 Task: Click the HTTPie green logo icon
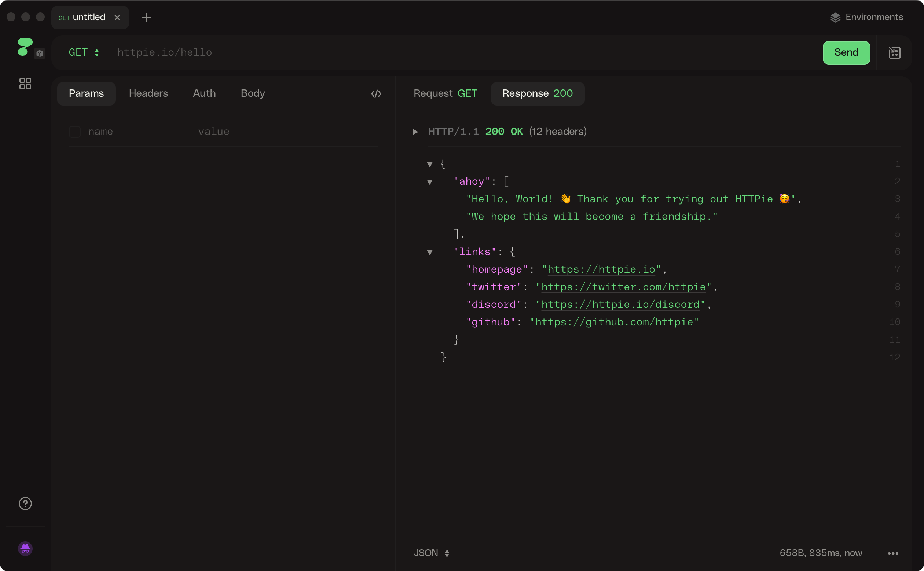[24, 47]
